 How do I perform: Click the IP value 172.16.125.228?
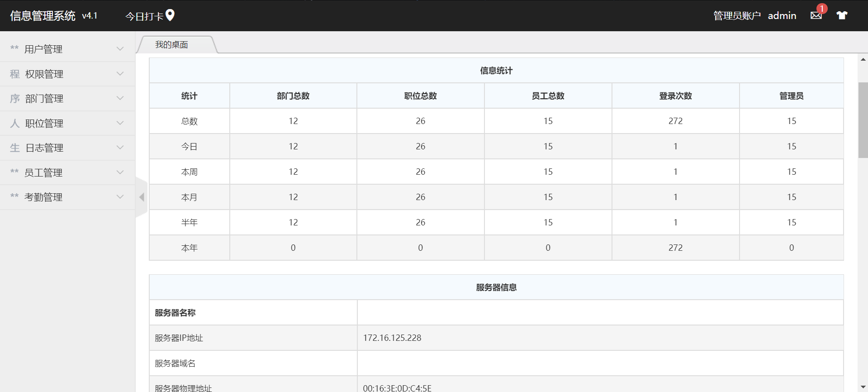coord(392,338)
